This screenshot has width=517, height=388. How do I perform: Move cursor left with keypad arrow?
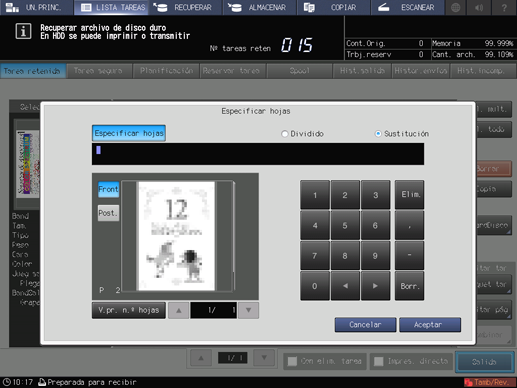point(345,286)
